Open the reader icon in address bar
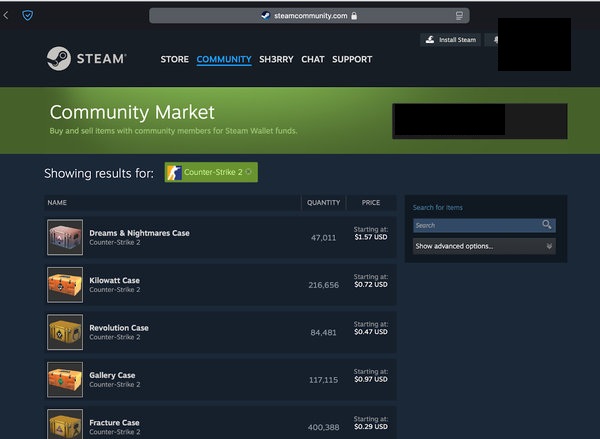The width and height of the screenshot is (600, 439). pyautogui.click(x=459, y=16)
